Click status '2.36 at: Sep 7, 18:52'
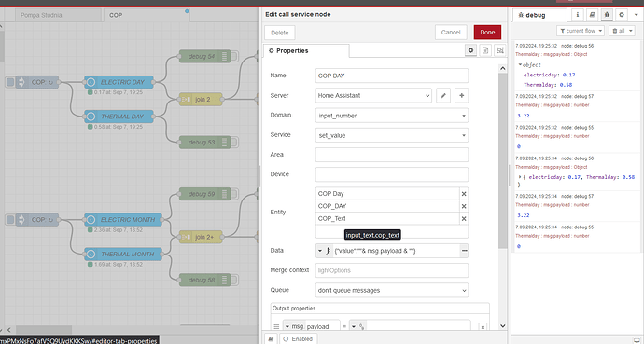 (118, 230)
